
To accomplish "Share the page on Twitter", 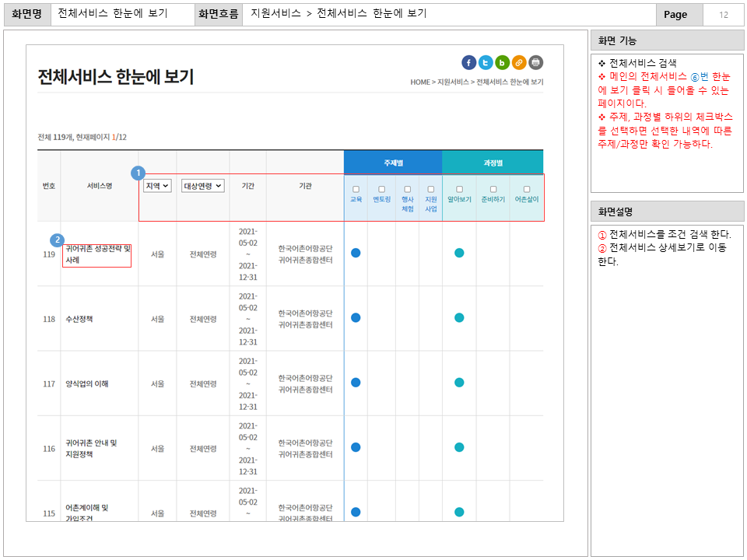I will pos(486,63).
